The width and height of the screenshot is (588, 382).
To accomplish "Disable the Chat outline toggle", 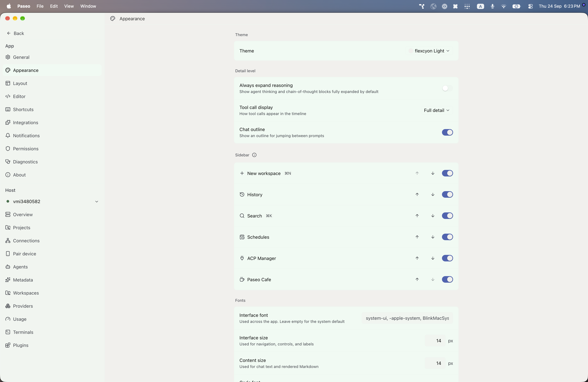I will coord(447,133).
